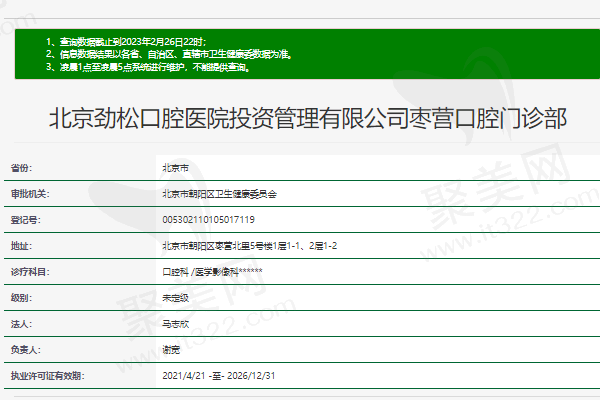Screen dimensions: 600x400
Task: Click the 诊疗科目 field label
Action: coord(30,272)
